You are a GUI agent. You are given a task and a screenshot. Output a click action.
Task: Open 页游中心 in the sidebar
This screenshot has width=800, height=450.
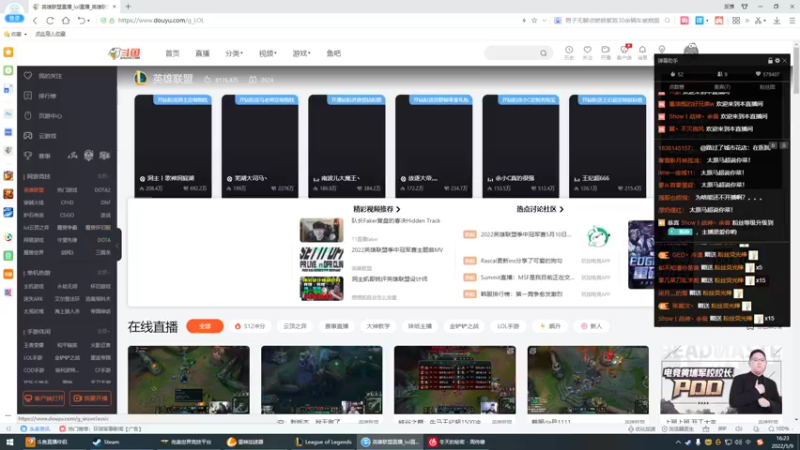(43, 116)
